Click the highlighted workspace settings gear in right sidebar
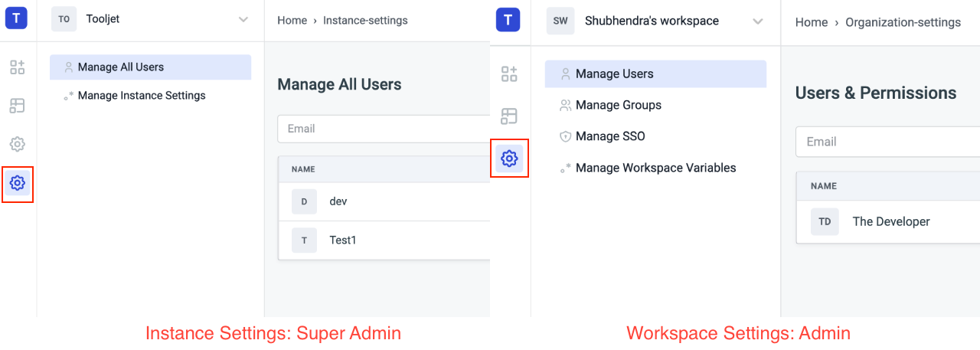 pos(509,159)
